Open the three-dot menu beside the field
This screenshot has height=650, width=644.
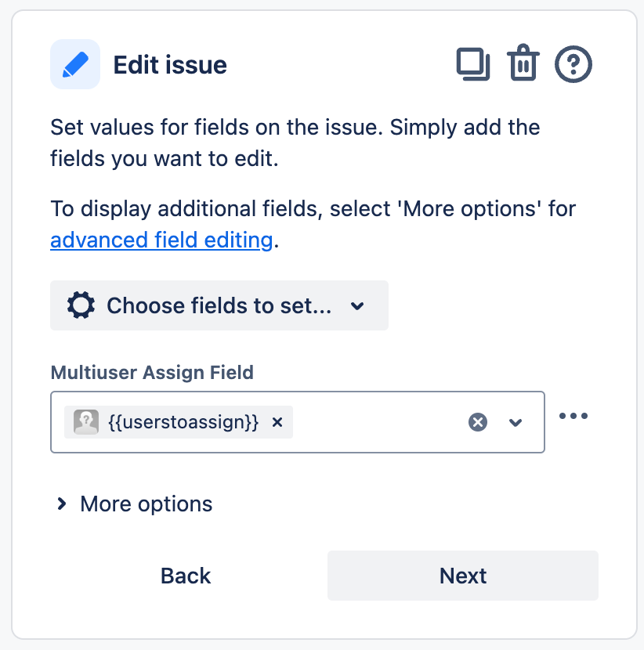(573, 416)
